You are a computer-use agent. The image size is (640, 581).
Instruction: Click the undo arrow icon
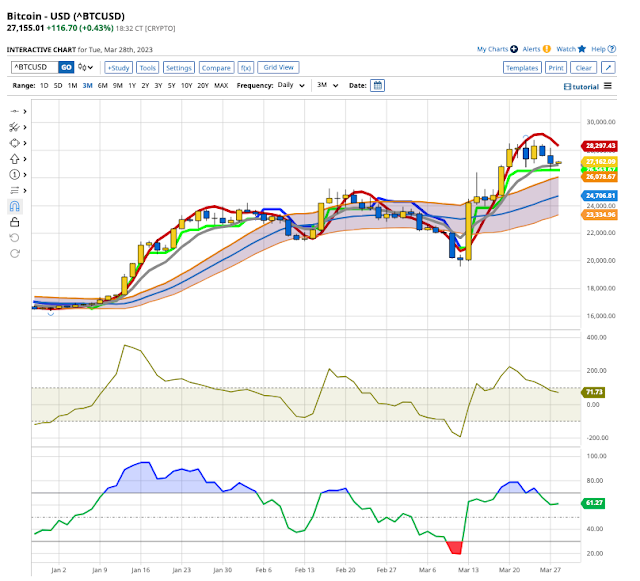click(x=15, y=238)
